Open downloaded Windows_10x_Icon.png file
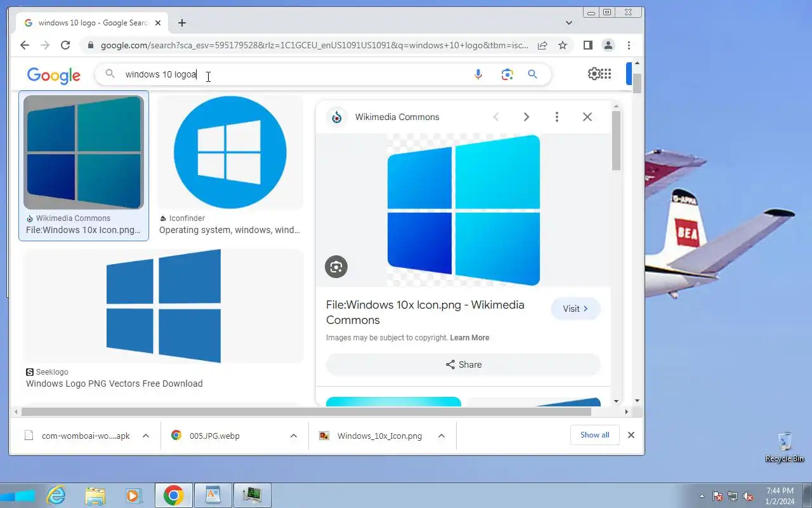The width and height of the screenshot is (812, 508). coord(370,436)
